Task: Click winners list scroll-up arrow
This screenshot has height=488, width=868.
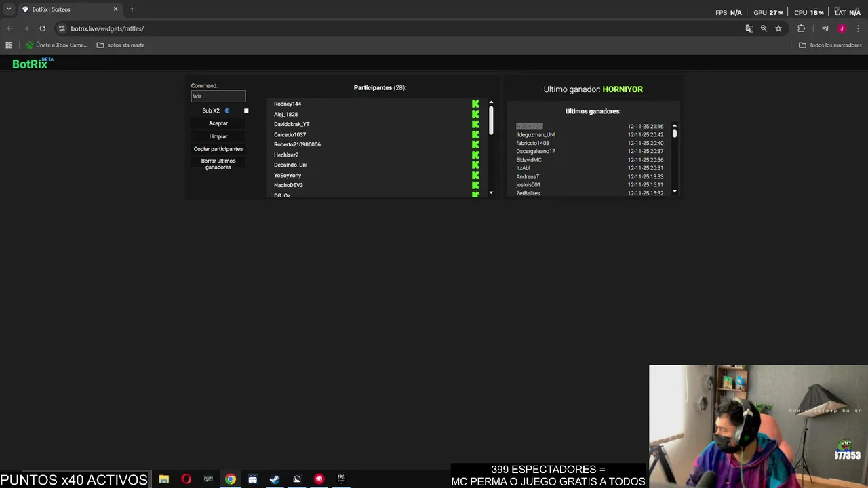Action: click(x=675, y=126)
